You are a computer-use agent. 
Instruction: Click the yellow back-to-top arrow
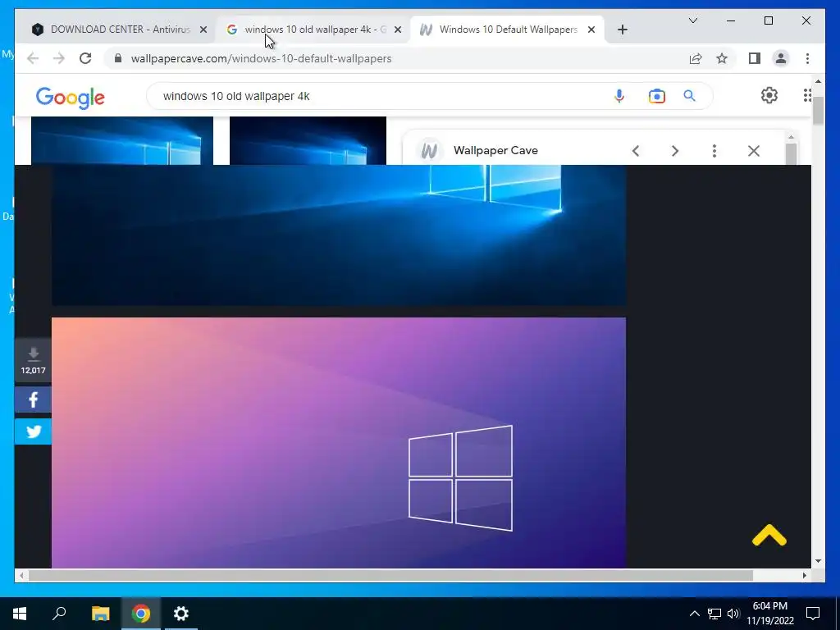[x=769, y=535]
